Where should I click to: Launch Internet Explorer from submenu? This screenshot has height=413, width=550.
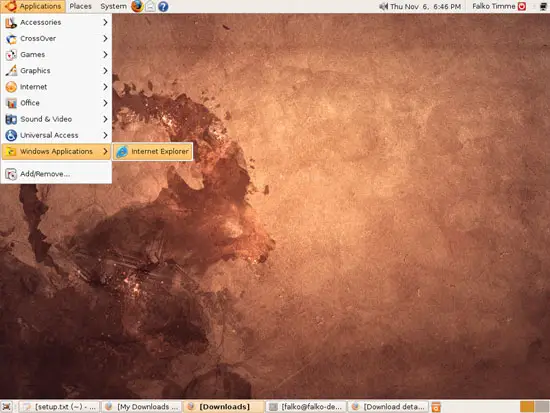[153, 151]
